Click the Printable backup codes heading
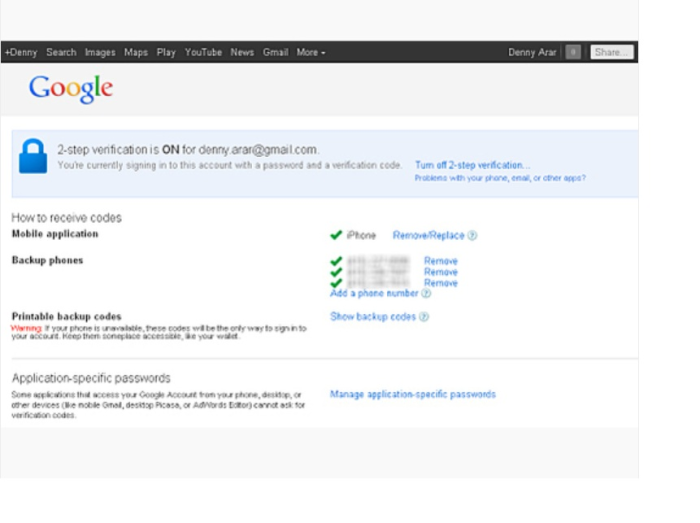Image resolution: width=700 pixels, height=523 pixels. (67, 316)
